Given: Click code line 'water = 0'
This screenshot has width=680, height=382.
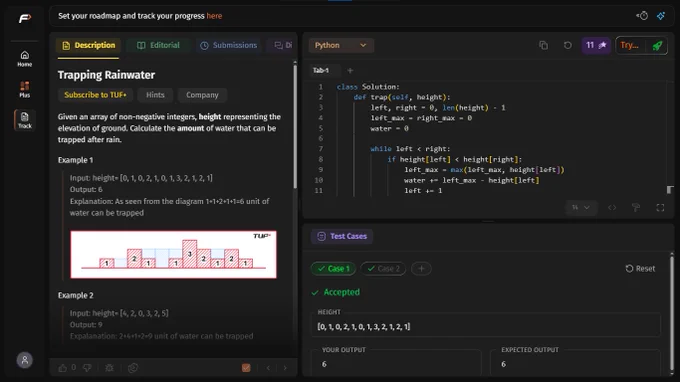Looking at the screenshot, I should click(389, 128).
